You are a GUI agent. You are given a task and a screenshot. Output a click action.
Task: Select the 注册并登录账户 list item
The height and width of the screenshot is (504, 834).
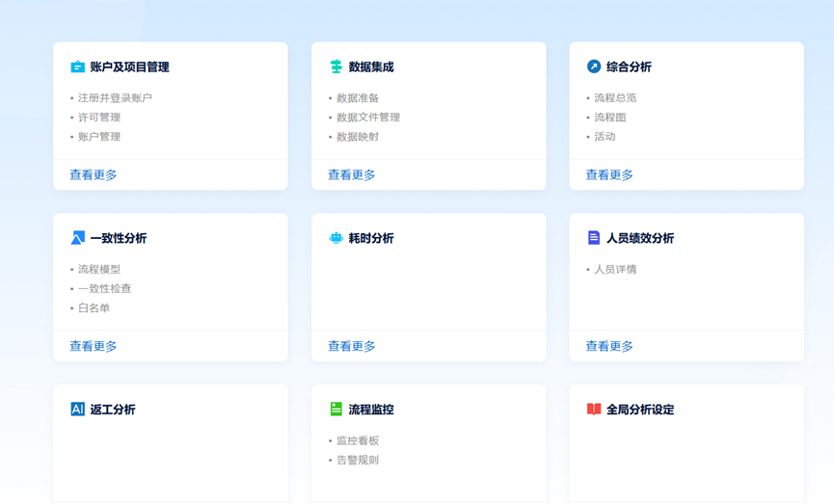[115, 98]
